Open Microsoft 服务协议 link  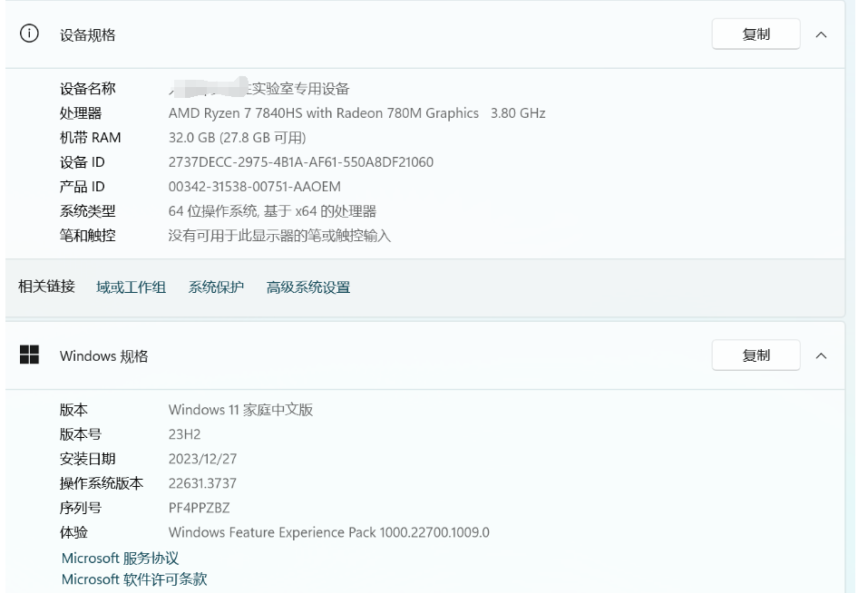(120, 559)
